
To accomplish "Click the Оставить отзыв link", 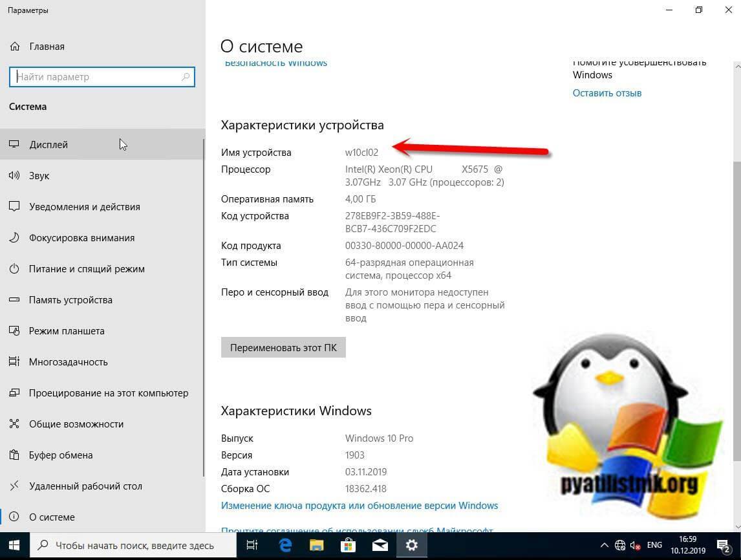I will [x=607, y=93].
